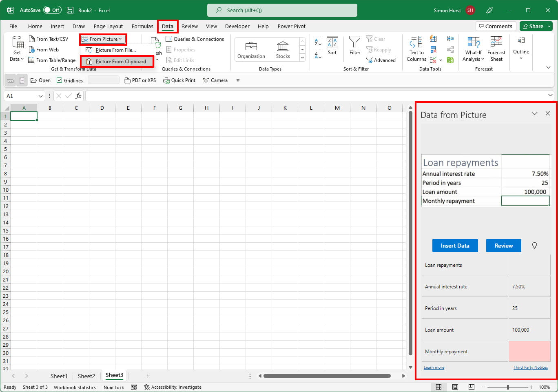Click the Search box in title bar

(282, 10)
